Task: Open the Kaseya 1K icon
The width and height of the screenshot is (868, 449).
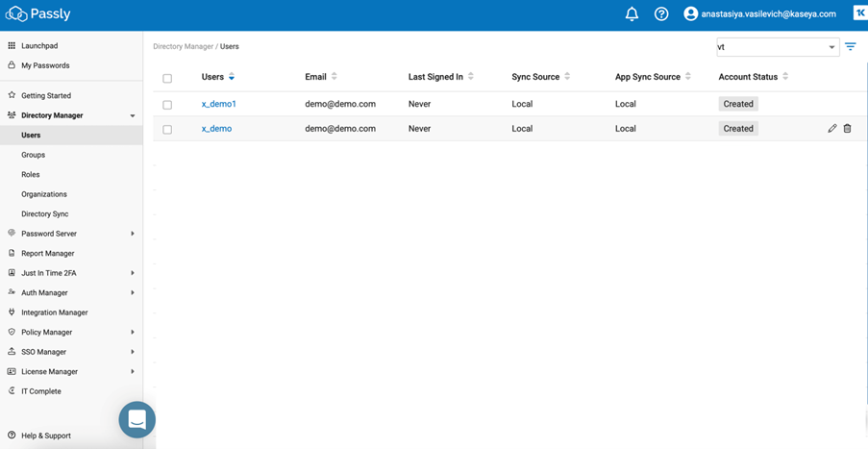Action: [x=859, y=13]
